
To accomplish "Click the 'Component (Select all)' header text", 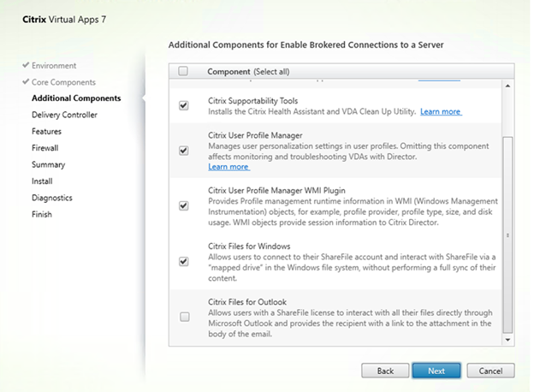I will click(x=248, y=72).
